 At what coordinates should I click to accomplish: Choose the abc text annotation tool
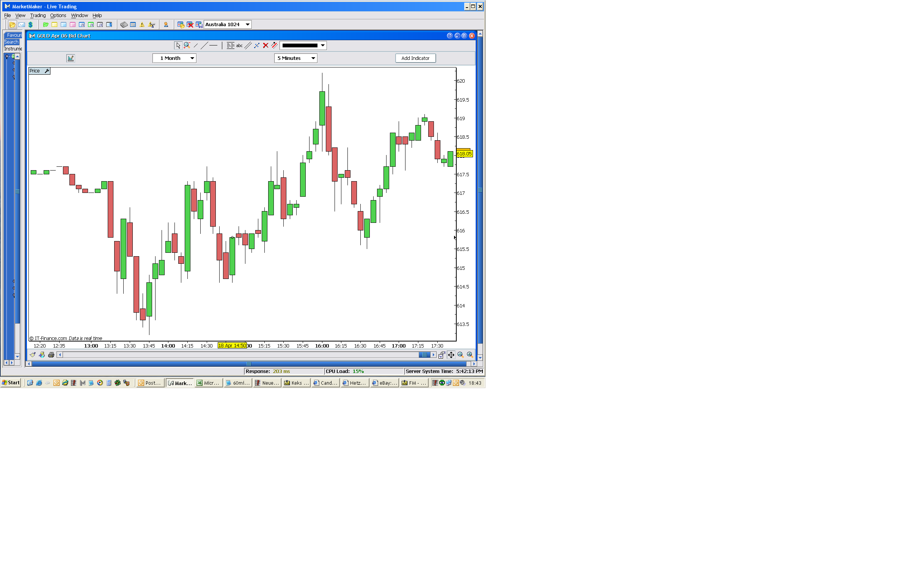(x=239, y=45)
